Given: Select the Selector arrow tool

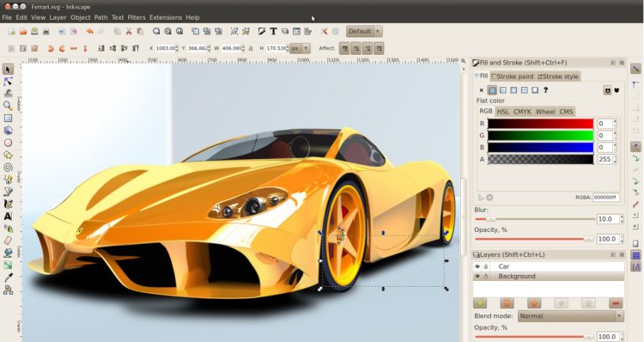Looking at the screenshot, I should tap(8, 69).
